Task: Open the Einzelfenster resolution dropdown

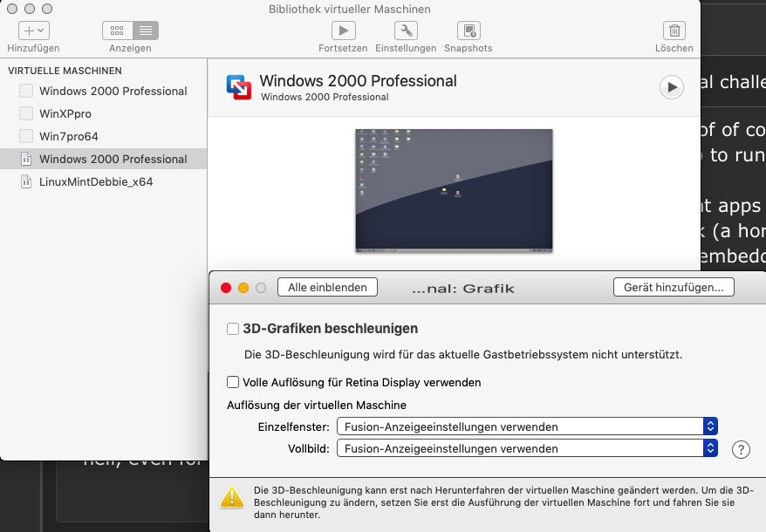Action: (x=527, y=426)
